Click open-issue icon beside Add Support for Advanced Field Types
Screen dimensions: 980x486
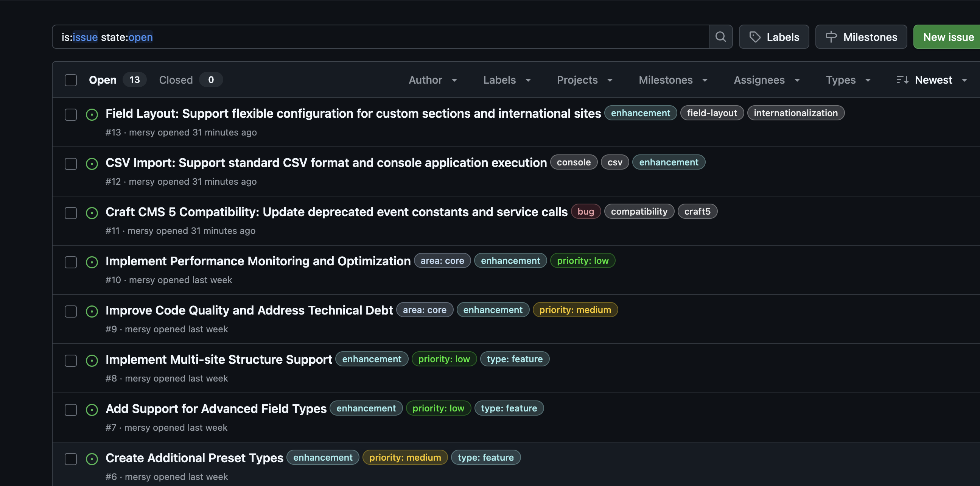tap(92, 410)
